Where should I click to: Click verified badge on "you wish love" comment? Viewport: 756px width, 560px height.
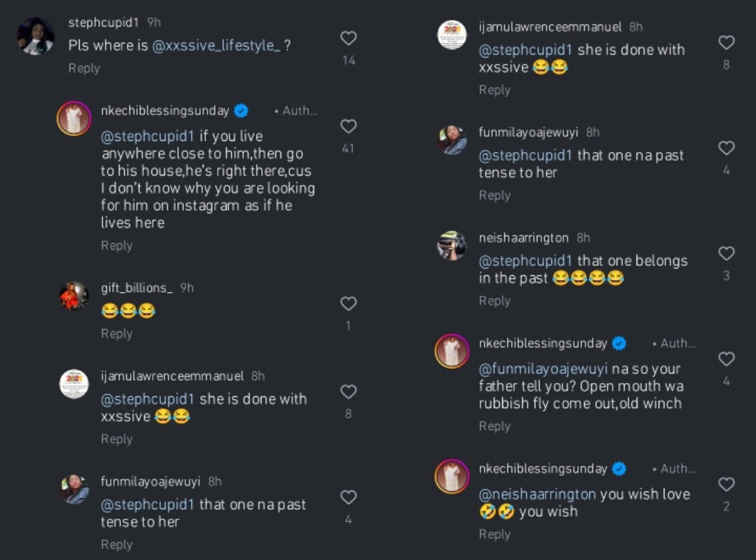[x=619, y=469]
